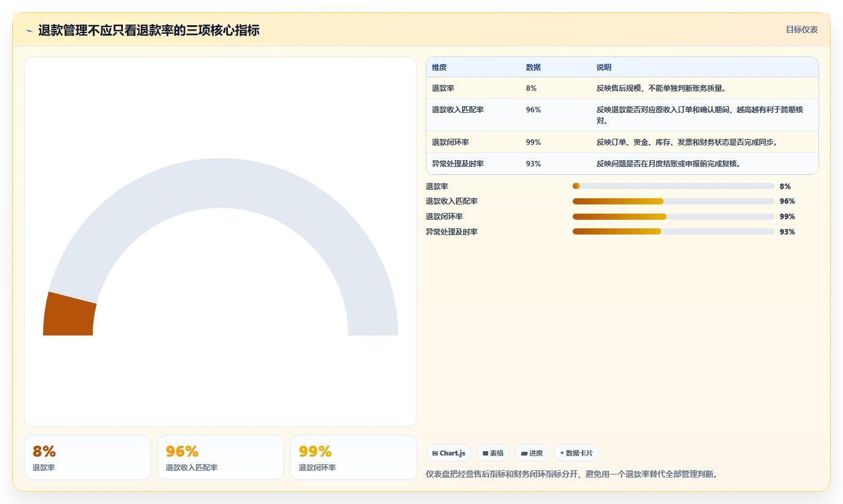Click the description 反映售后规模，不能单独判断账务质量
843x504 pixels.
662,88
